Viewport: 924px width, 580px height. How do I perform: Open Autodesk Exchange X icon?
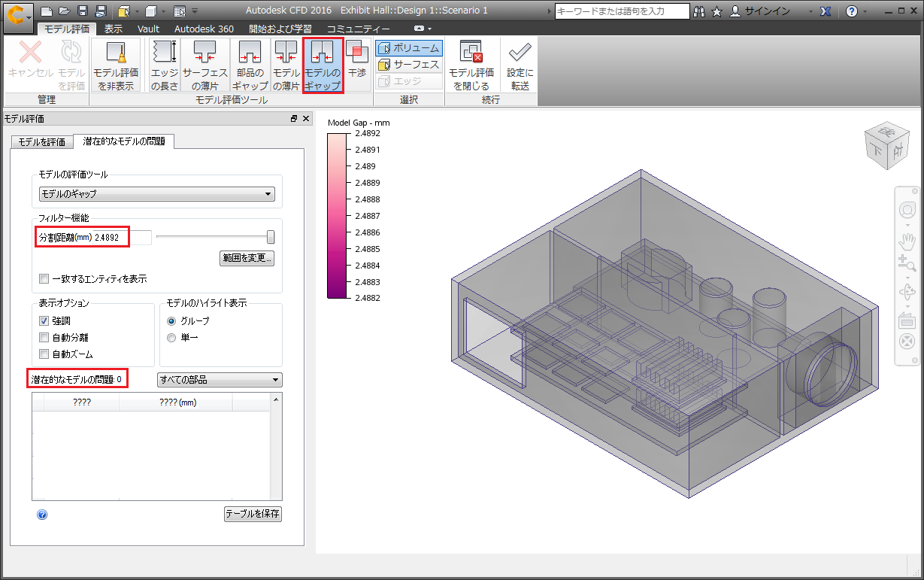point(826,11)
